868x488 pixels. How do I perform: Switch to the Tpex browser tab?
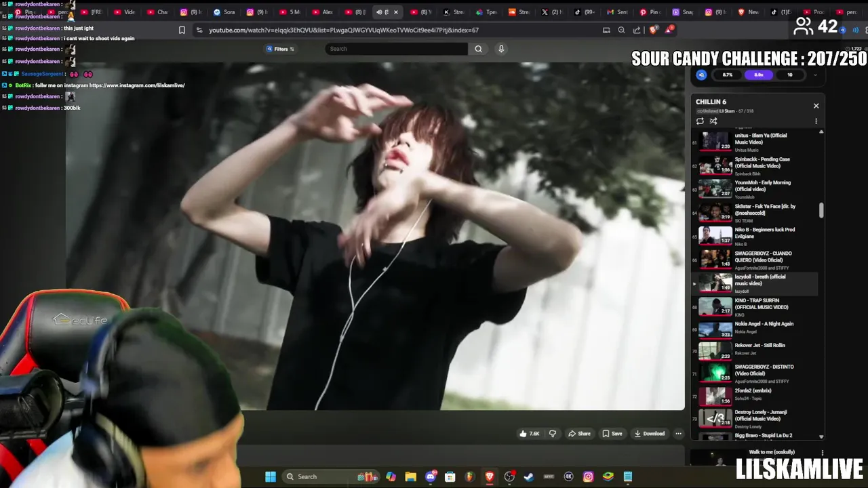[487, 12]
